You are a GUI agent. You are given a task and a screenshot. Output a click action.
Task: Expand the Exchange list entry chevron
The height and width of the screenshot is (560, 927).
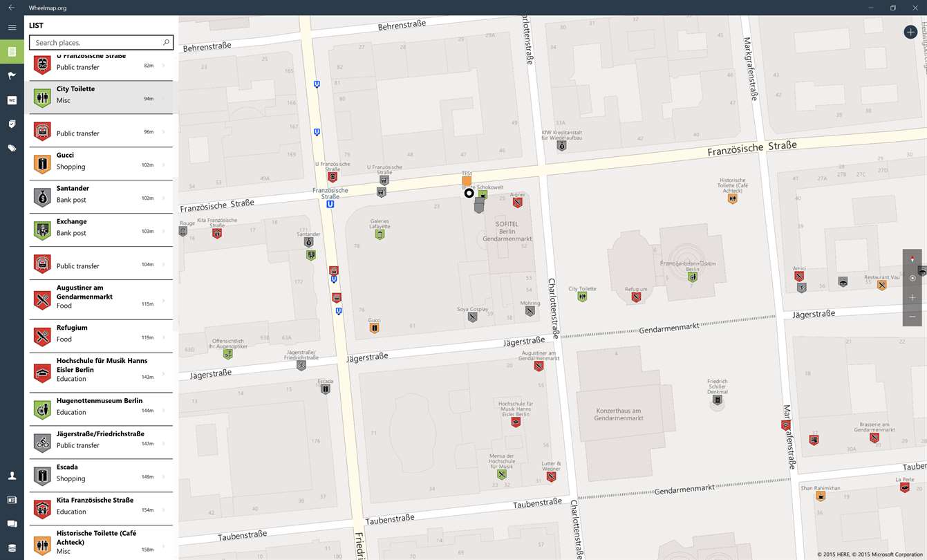point(164,231)
